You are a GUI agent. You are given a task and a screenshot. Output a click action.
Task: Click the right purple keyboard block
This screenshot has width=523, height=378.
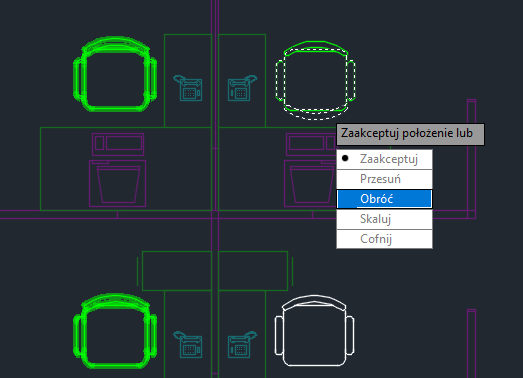[311, 144]
